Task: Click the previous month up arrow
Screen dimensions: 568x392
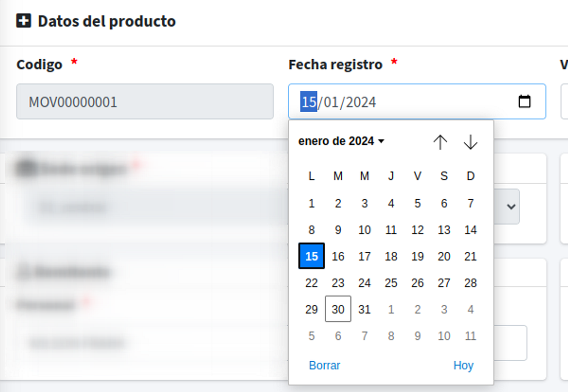Action: pos(440,141)
